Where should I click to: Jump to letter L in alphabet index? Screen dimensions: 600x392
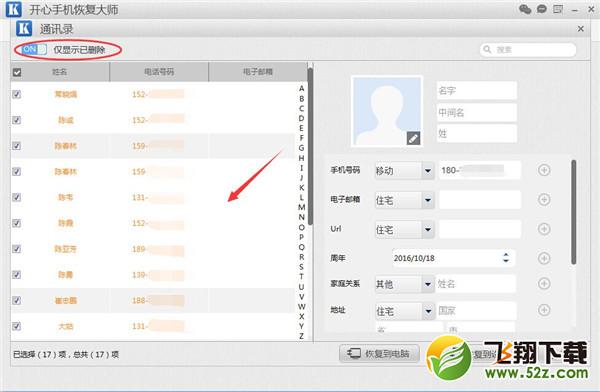[x=302, y=198]
